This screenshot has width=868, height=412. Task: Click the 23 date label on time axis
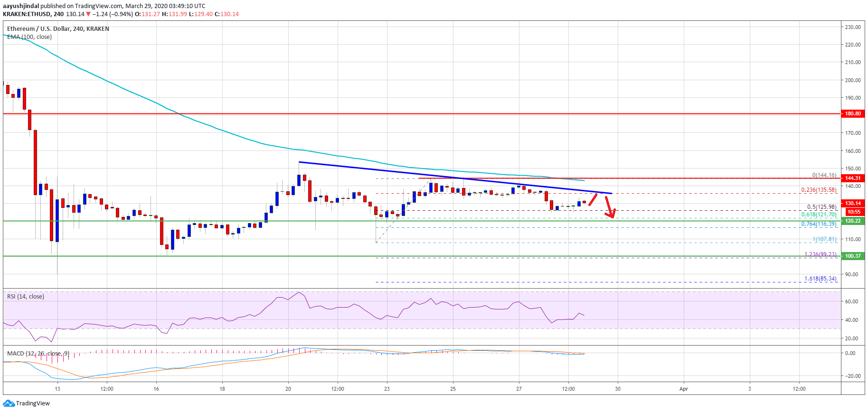tap(387, 389)
